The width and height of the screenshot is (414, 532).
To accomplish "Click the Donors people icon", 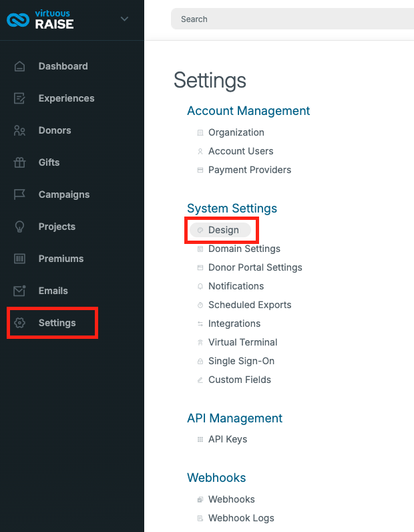I will (19, 130).
